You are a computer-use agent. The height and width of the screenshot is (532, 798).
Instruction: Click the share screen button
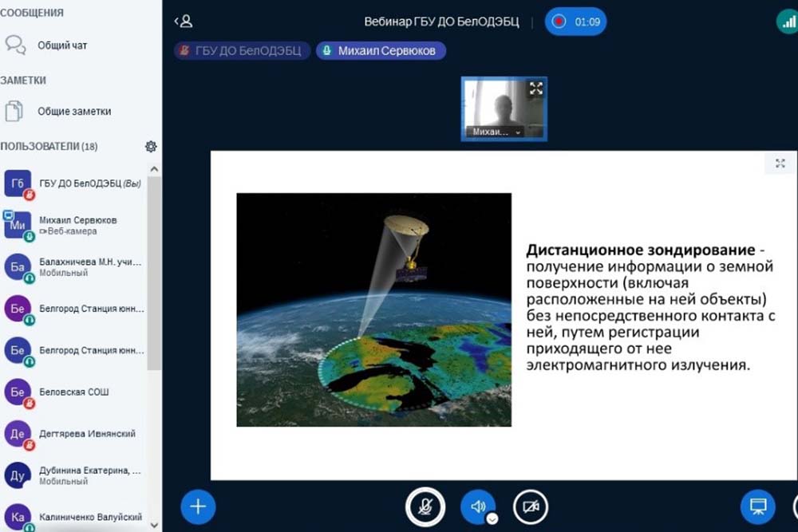[757, 506]
